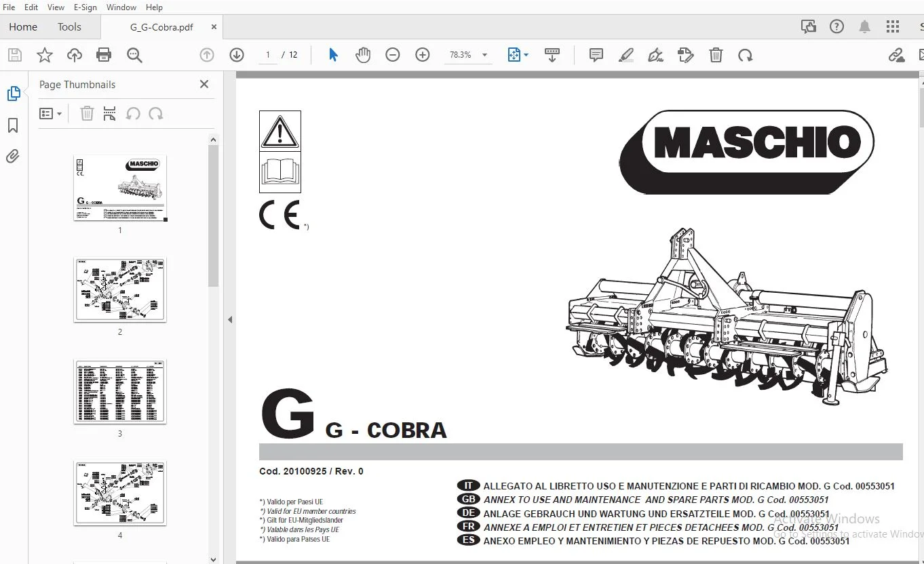The width and height of the screenshot is (924, 564).
Task: Rotate the page view clockwise
Action: (x=746, y=55)
